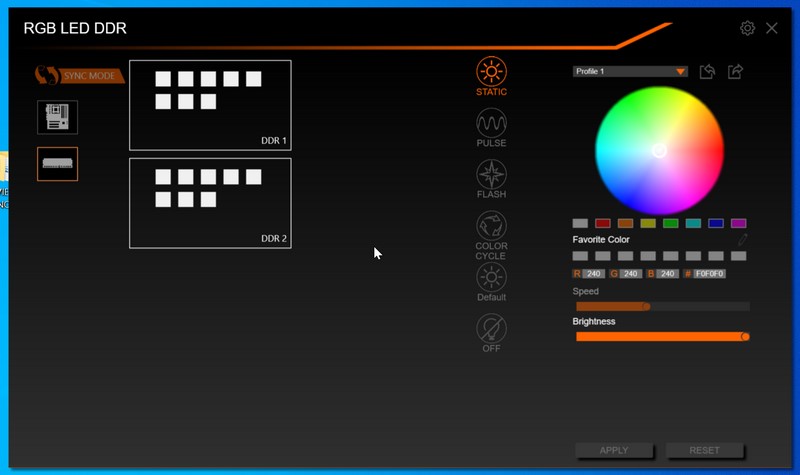Choose the red preset color swatch
The image size is (800, 475).
(x=603, y=223)
